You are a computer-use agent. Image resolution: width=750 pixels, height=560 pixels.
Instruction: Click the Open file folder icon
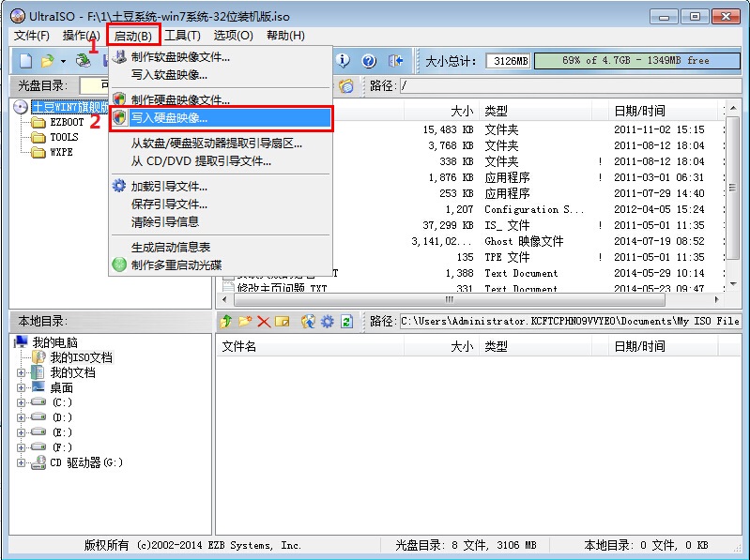click(x=47, y=61)
